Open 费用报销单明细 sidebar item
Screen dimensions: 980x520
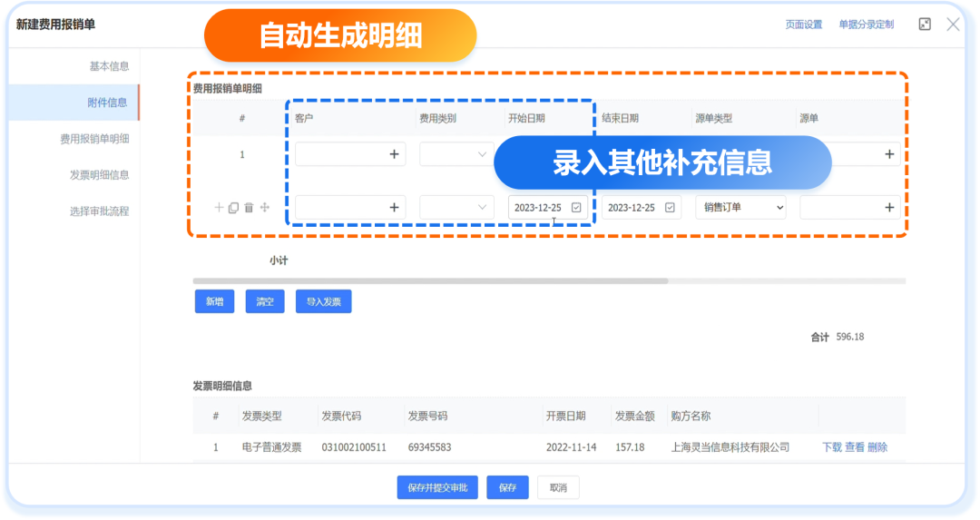pyautogui.click(x=94, y=139)
